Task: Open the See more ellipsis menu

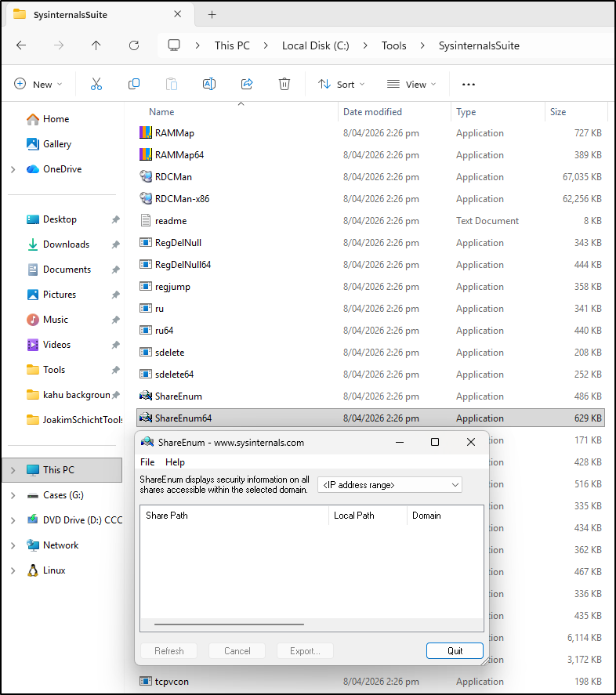Action: tap(469, 84)
